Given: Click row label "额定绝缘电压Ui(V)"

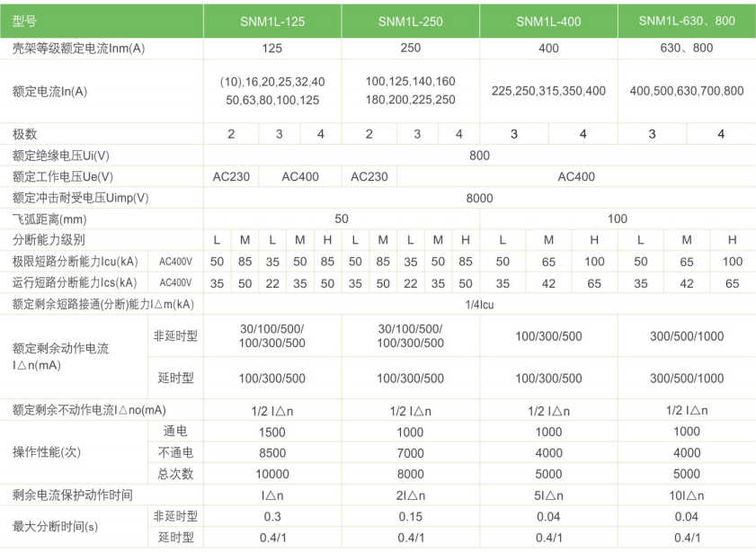Looking at the screenshot, I should 61,156.
